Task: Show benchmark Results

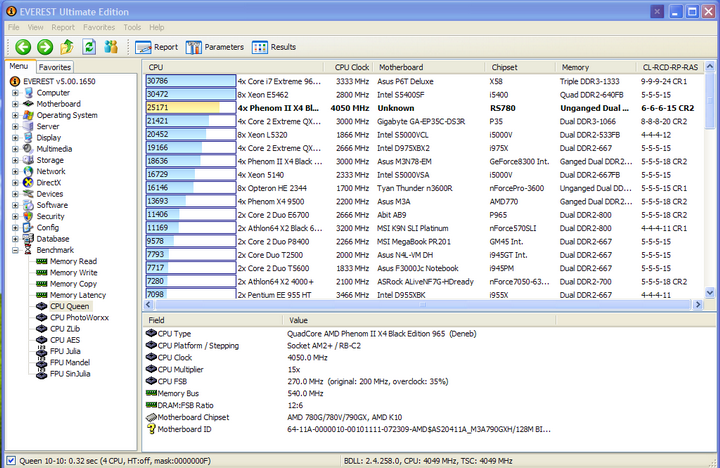Action: [x=274, y=47]
